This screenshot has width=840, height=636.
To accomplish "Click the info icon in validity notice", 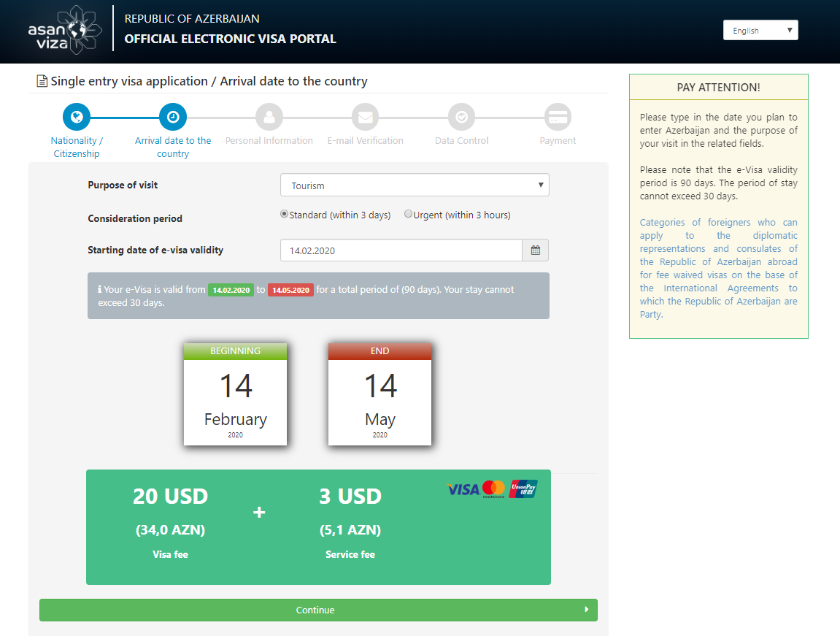I will click(100, 289).
